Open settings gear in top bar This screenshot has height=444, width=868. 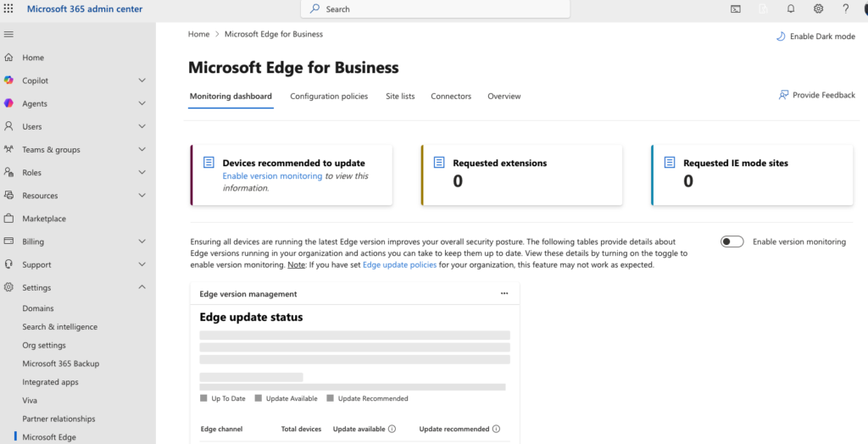click(818, 8)
